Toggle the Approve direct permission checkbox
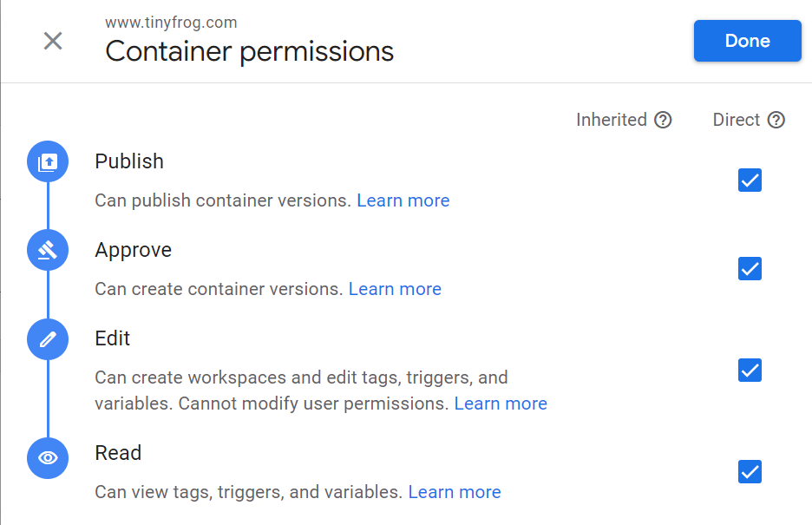The image size is (812, 525). pos(750,269)
